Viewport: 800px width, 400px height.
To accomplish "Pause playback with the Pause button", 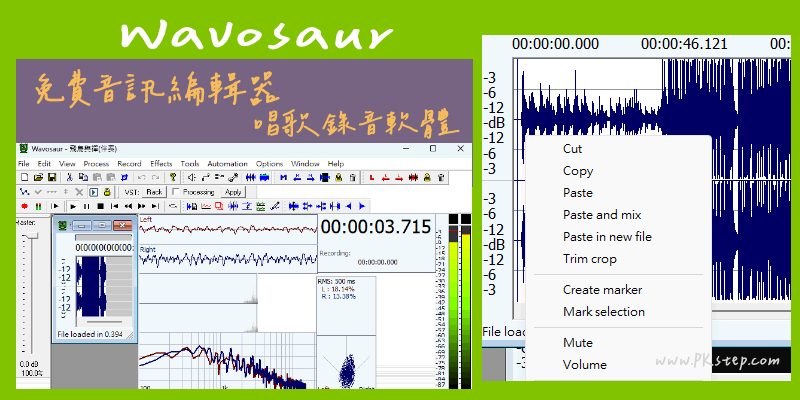I will pos(87,206).
